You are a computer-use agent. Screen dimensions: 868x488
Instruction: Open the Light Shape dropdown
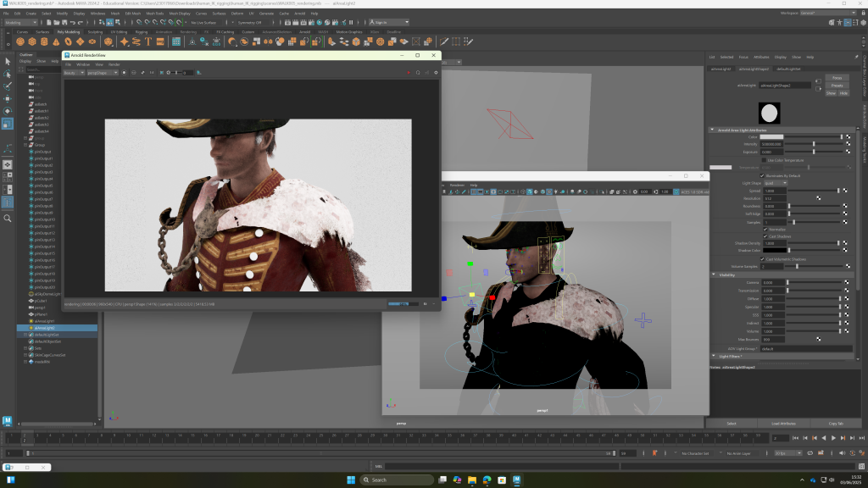coord(776,183)
